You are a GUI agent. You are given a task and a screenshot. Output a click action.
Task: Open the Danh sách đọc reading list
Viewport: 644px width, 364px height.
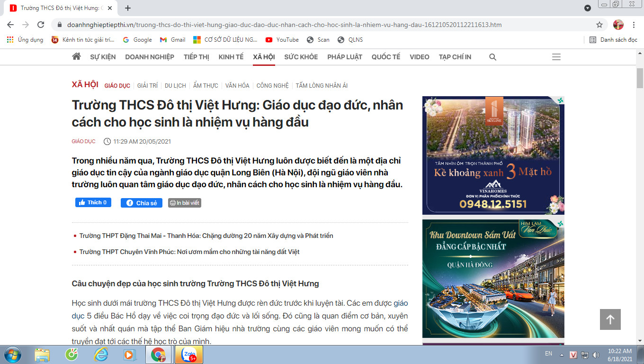tap(613, 40)
